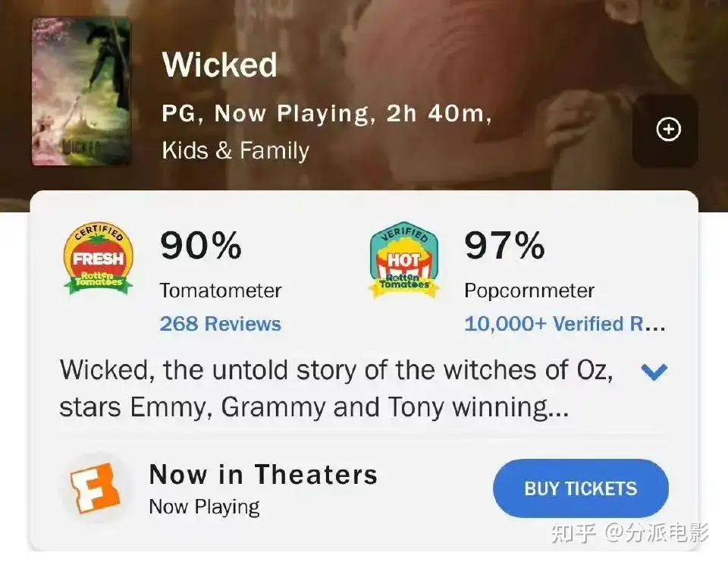Click the Now Playing text under Now in Theaters
Image resolution: width=728 pixels, height=562 pixels.
pos(204,507)
